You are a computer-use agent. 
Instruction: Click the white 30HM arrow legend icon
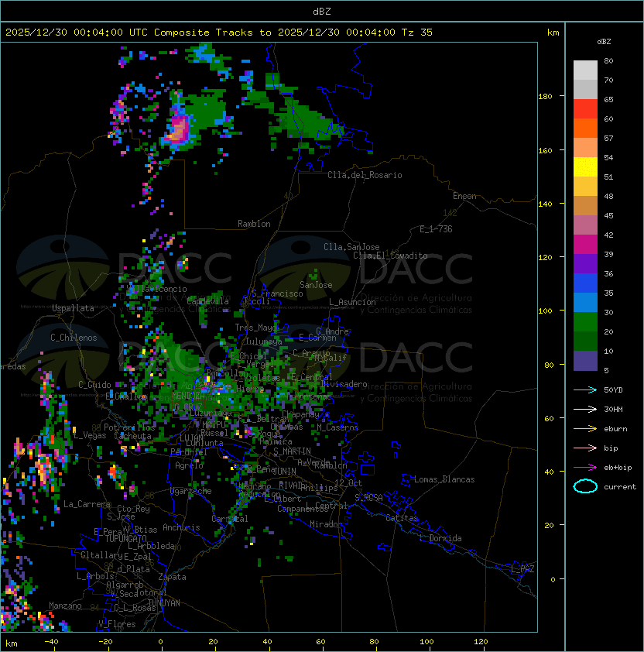pos(585,410)
